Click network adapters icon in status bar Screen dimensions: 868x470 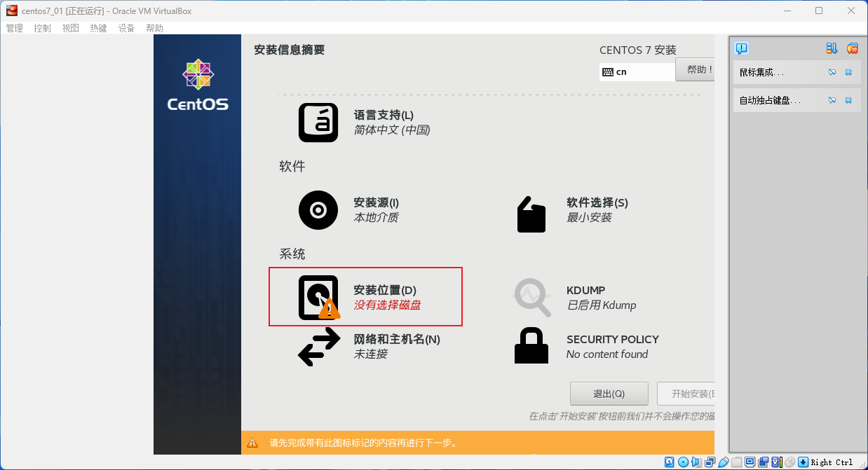click(710, 462)
